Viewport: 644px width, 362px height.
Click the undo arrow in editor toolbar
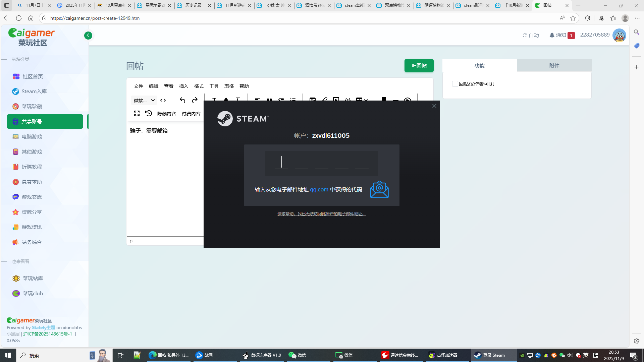182,100
